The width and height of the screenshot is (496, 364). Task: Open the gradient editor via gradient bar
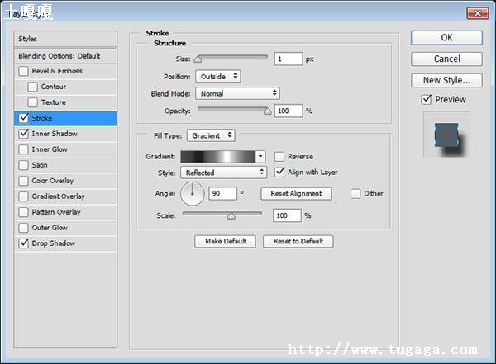click(218, 156)
